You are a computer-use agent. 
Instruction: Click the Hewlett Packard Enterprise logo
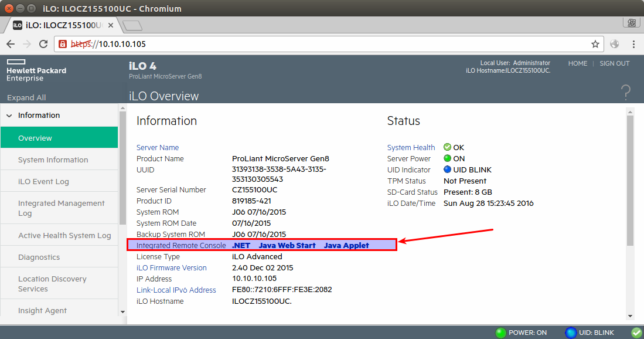36,70
